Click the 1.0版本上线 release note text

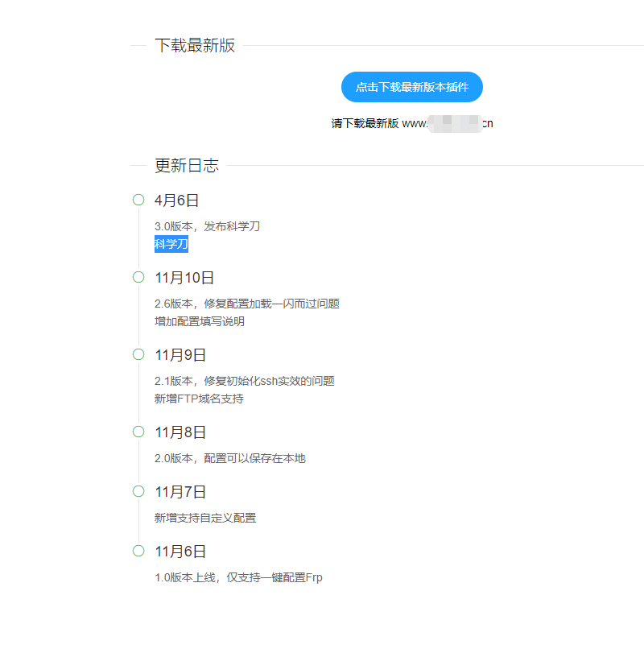tap(238, 577)
